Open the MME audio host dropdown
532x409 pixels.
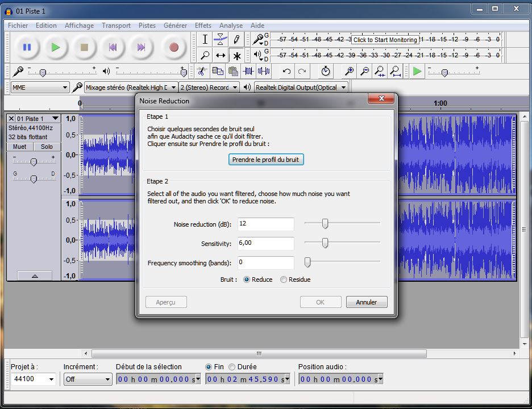coord(40,87)
